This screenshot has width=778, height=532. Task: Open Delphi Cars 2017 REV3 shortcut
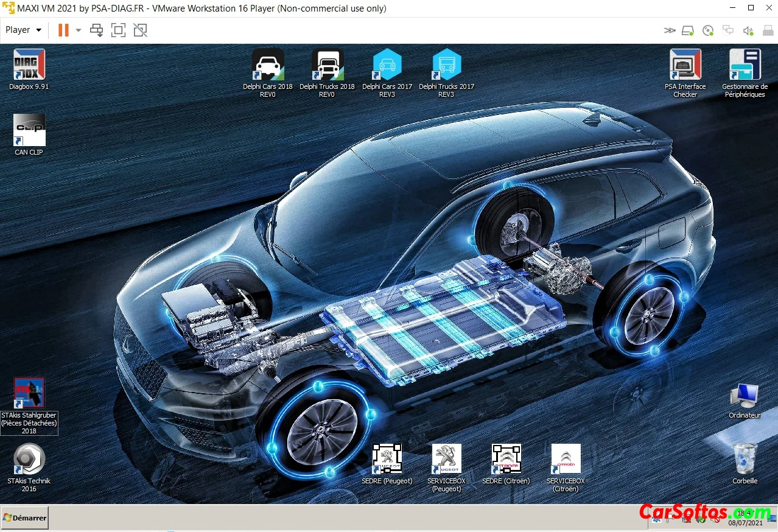coord(387,65)
